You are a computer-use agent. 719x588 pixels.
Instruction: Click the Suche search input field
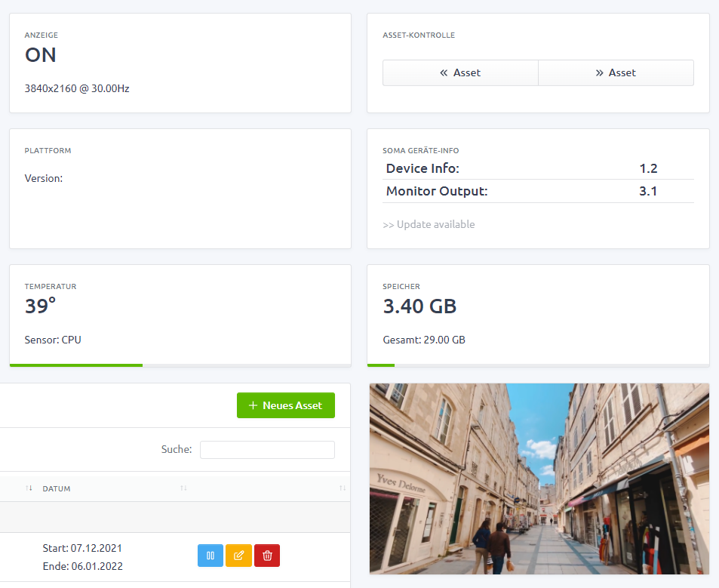[x=267, y=449]
